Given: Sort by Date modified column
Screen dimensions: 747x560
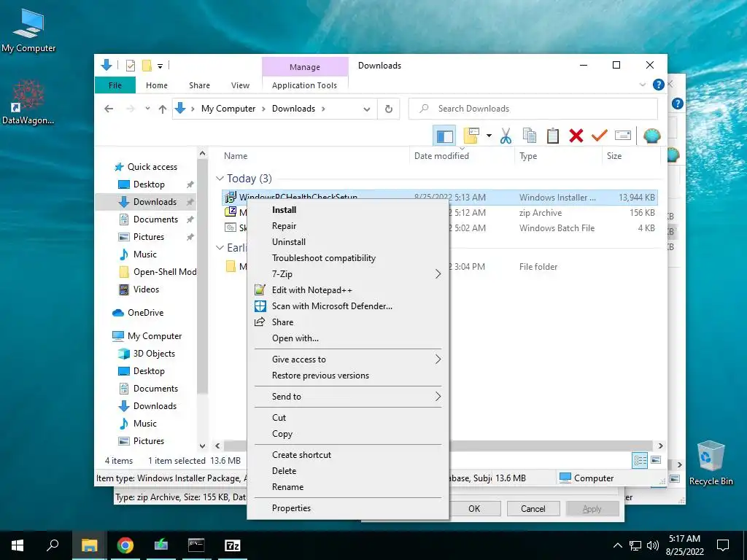Looking at the screenshot, I should [x=441, y=156].
